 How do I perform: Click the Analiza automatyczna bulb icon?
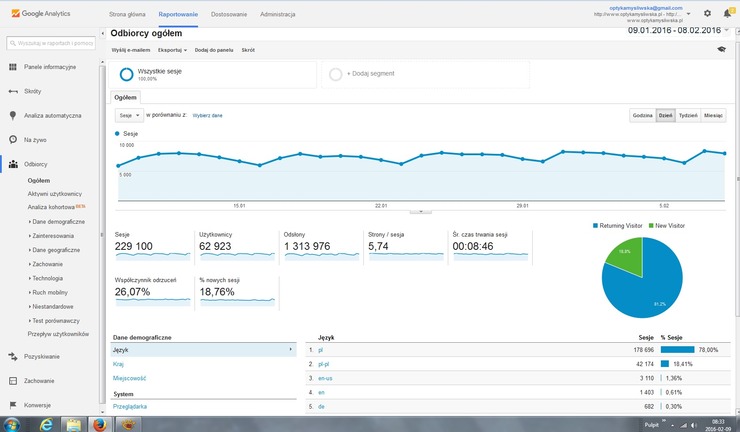13,115
